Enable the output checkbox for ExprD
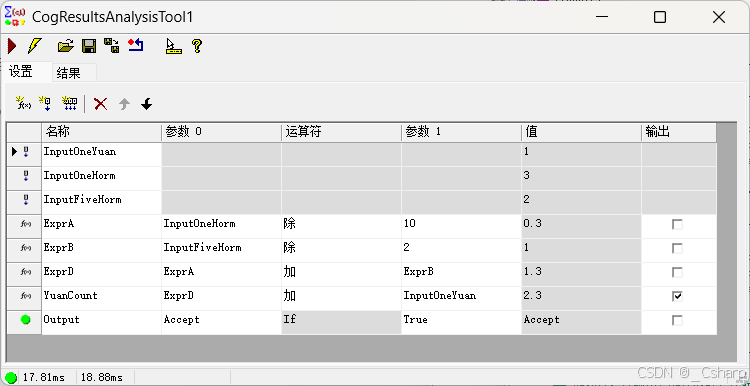Screen dimensions: 750x386 pyautogui.click(x=677, y=272)
